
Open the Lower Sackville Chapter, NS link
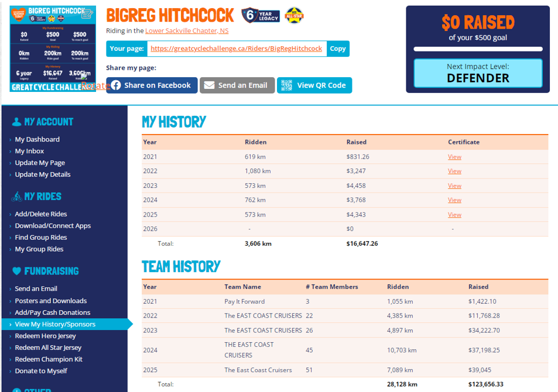(186, 30)
